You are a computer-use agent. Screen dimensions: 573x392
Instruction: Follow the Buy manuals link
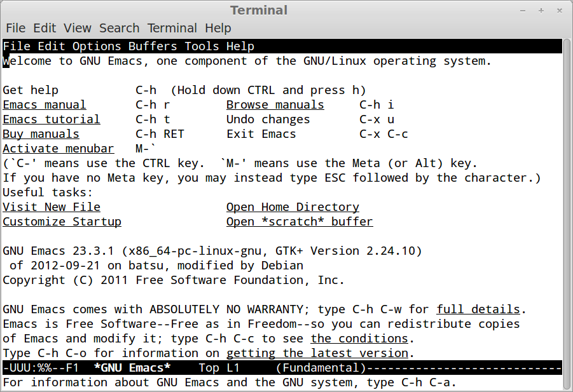[x=41, y=134]
